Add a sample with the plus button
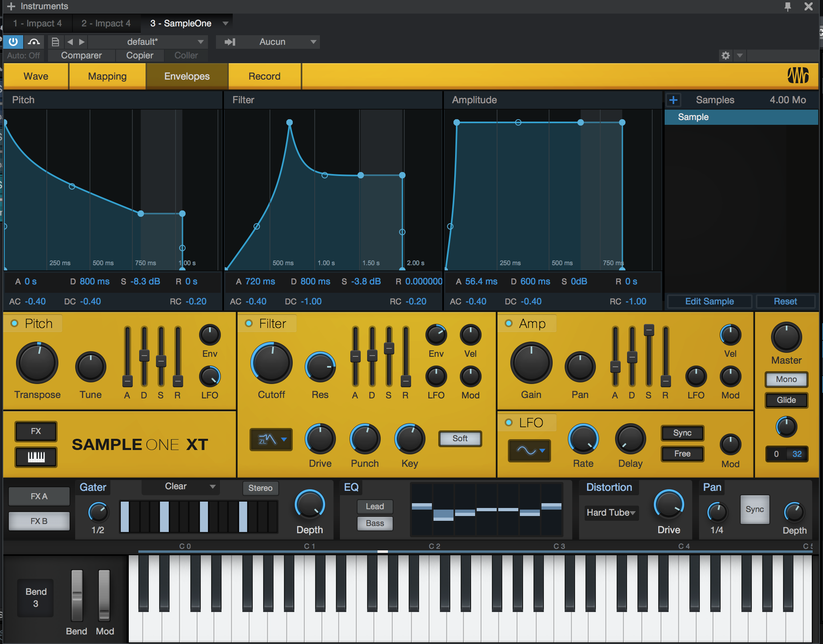The height and width of the screenshot is (644, 823). pos(673,100)
